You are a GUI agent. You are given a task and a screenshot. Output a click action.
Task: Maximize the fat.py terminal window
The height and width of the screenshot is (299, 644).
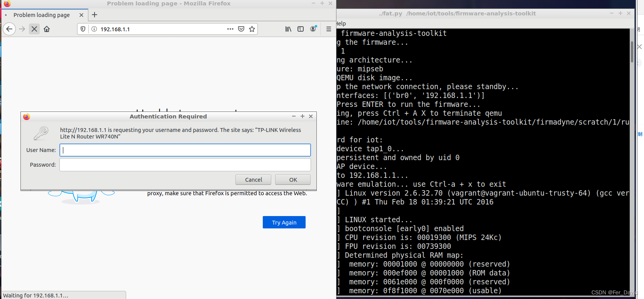(620, 13)
